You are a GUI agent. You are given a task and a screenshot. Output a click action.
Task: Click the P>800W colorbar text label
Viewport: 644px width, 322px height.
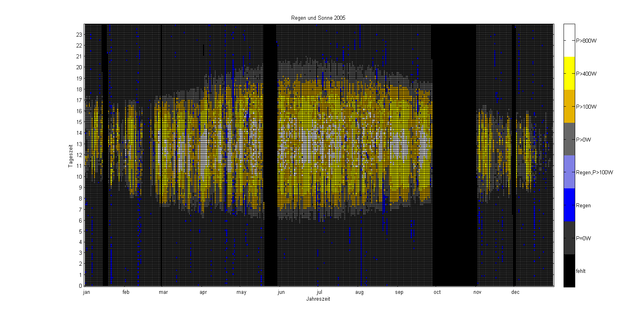click(x=586, y=41)
